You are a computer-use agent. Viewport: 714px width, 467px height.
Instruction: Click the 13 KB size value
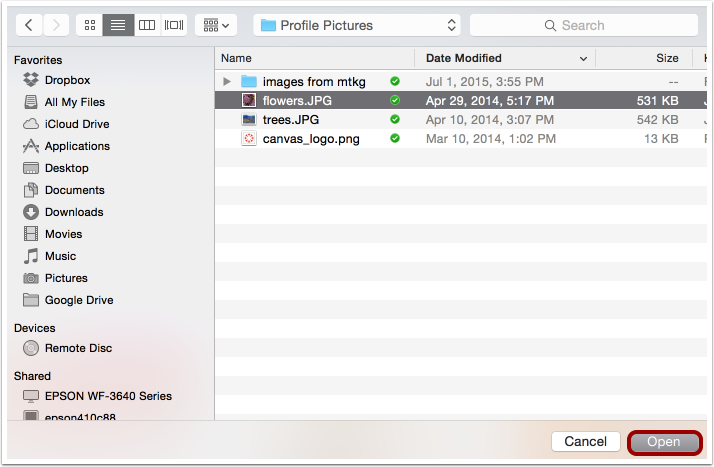661,139
